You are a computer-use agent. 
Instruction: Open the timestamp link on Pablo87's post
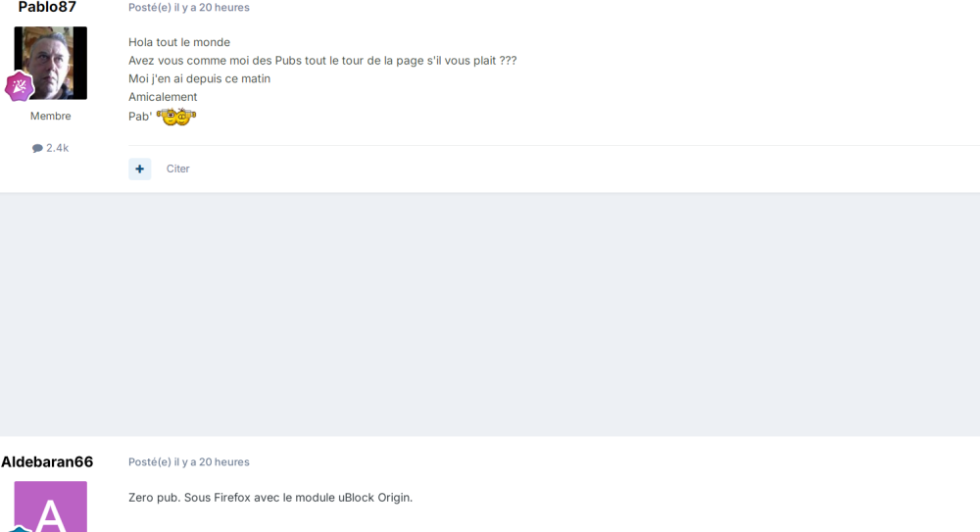(212, 8)
